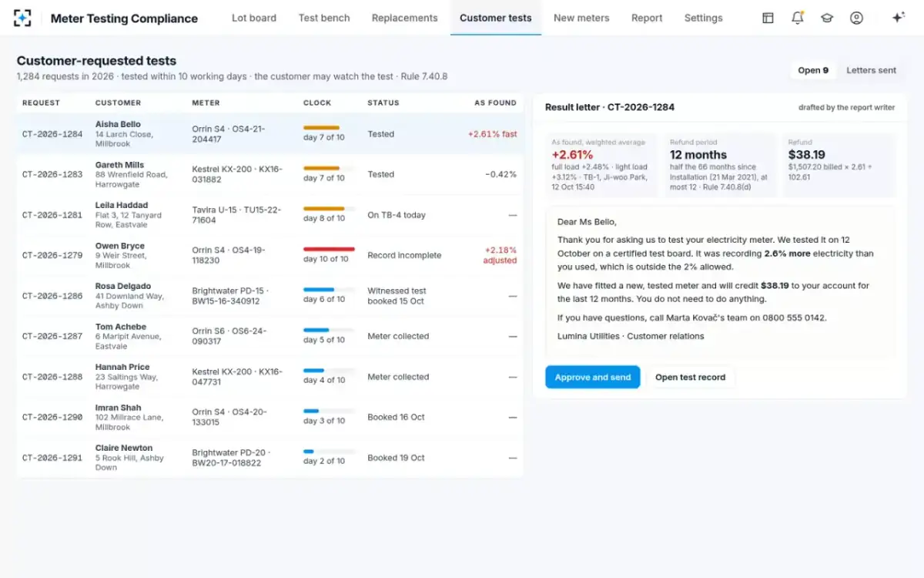Image resolution: width=924 pixels, height=578 pixels.
Task: Click Witnessed test booked 15 Oct status
Action: [397, 296]
